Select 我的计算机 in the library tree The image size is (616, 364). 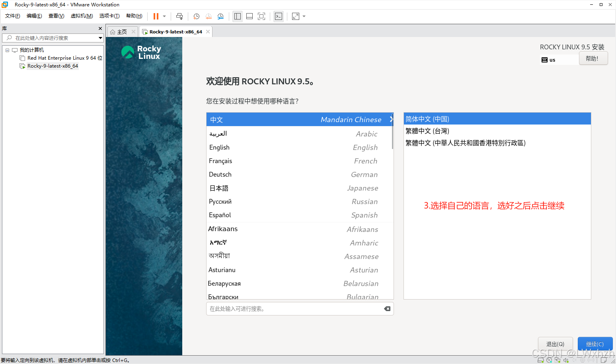pyautogui.click(x=32, y=50)
